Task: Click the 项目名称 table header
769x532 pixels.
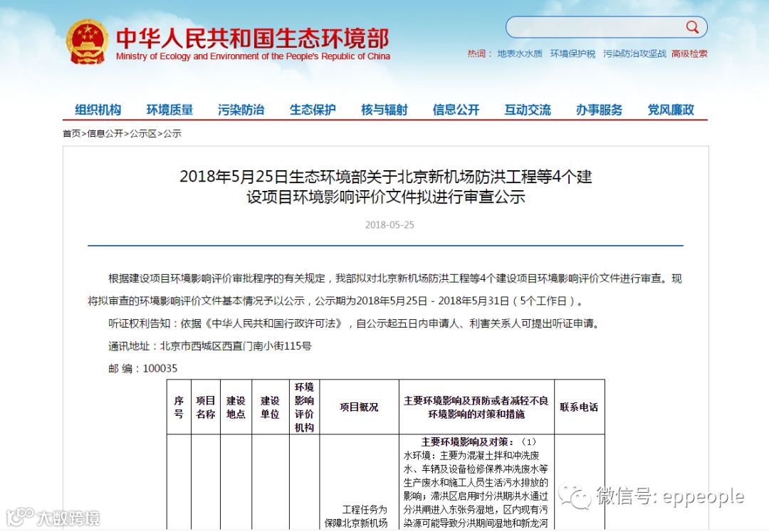Action: (x=206, y=407)
